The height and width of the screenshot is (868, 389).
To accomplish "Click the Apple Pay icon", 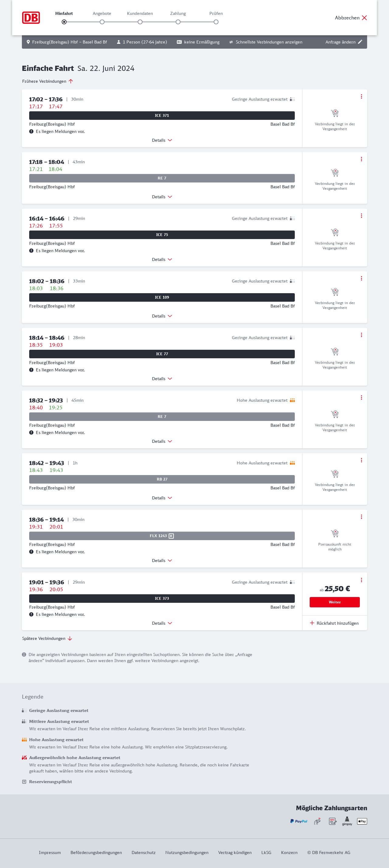I will tap(362, 821).
